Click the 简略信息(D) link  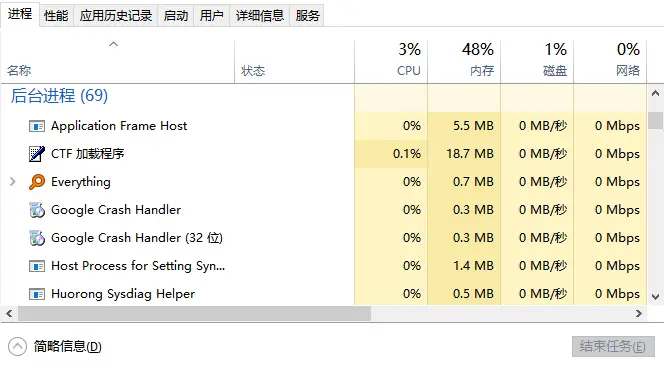tap(68, 346)
